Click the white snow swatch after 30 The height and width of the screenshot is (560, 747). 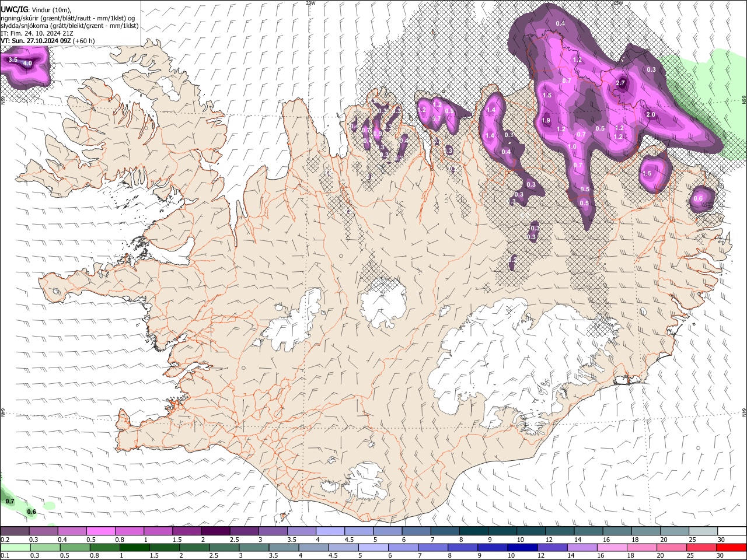point(732,531)
